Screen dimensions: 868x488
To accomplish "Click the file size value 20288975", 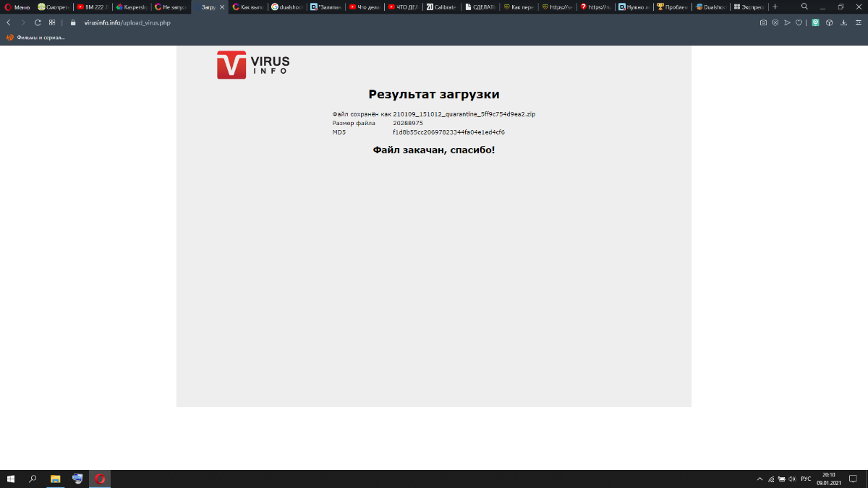I will pos(408,123).
